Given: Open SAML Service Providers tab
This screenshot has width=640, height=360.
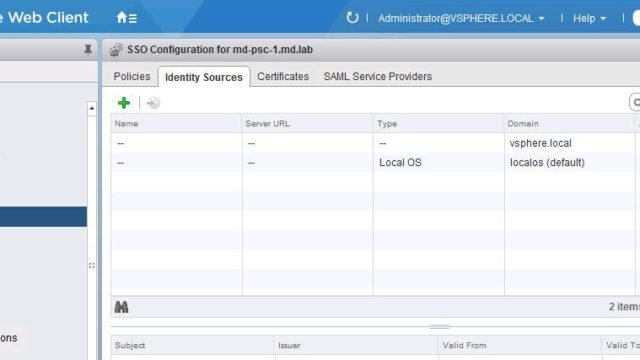Looking at the screenshot, I should coord(378,76).
